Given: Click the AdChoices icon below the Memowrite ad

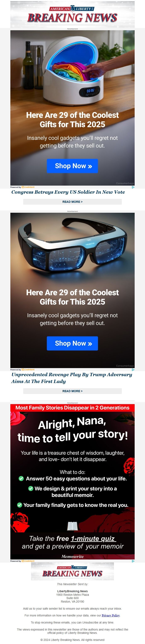Looking at the screenshot, I should (x=133, y=561).
